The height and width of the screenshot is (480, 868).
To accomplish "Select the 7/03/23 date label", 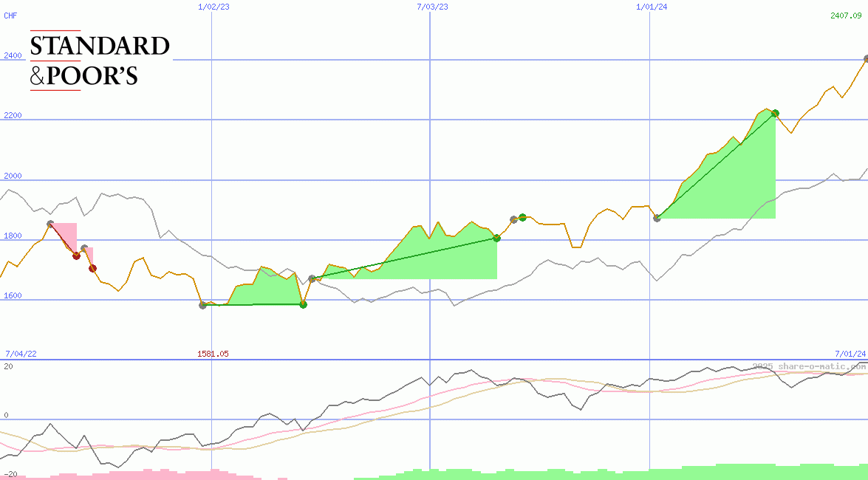I will 432,7.
